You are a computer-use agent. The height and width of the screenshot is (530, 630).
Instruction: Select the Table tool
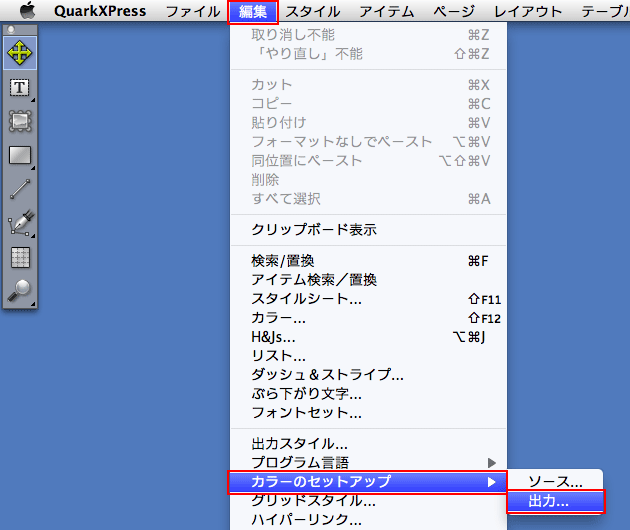click(20, 257)
